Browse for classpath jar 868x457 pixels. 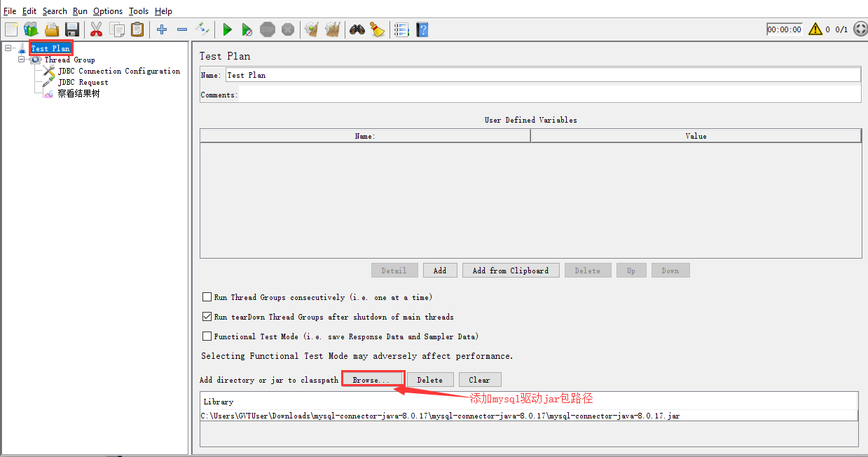coord(371,380)
